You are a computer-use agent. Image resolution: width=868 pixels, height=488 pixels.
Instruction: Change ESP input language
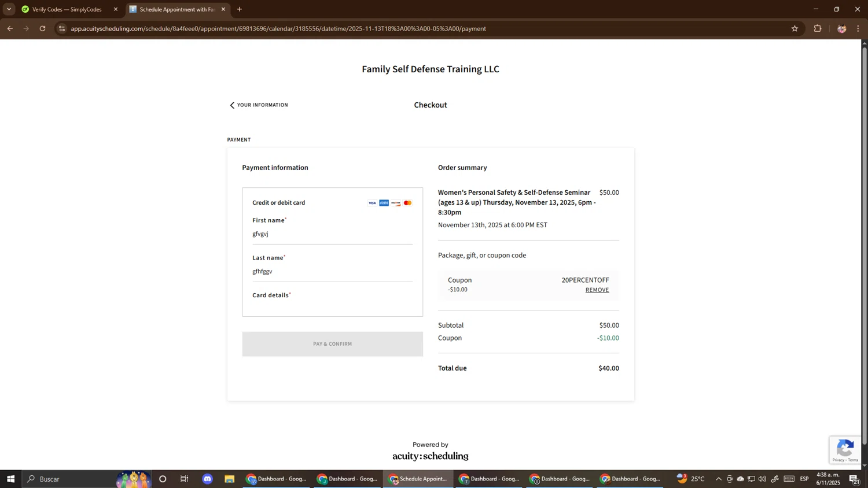pos(804,479)
